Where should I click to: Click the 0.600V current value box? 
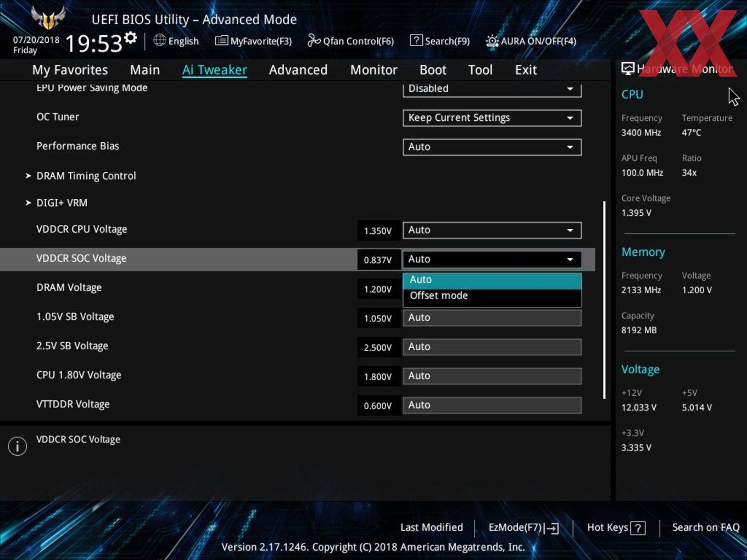pyautogui.click(x=378, y=405)
